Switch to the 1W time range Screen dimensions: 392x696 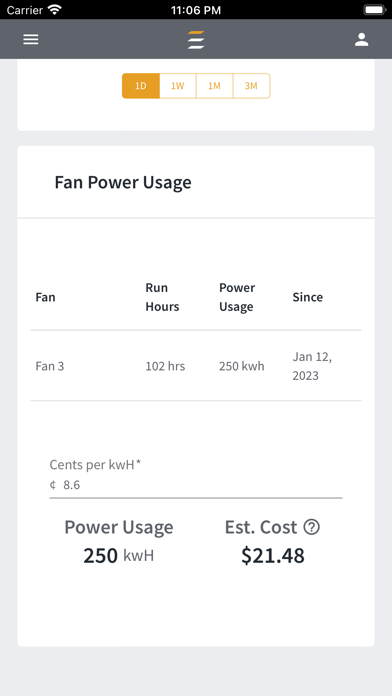178,86
